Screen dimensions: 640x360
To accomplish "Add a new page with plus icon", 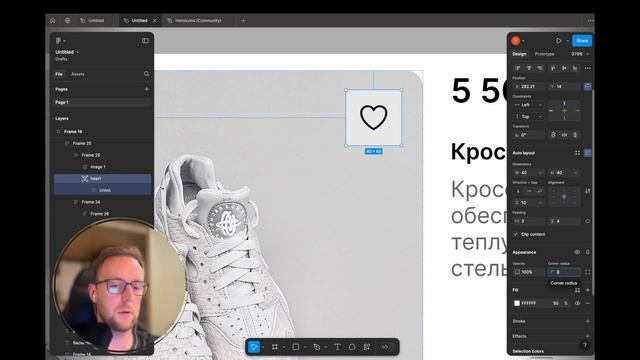I will [x=147, y=89].
